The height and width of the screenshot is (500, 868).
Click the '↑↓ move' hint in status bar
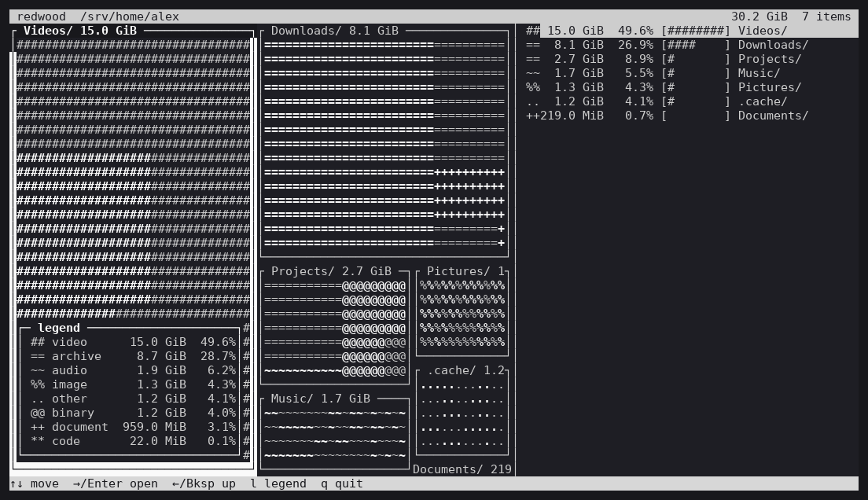click(35, 484)
